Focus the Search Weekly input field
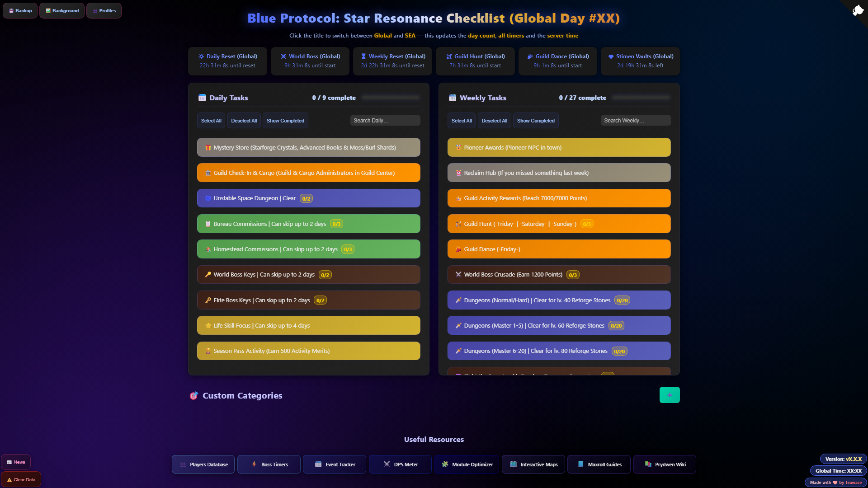This screenshot has width=868, height=488. point(635,121)
